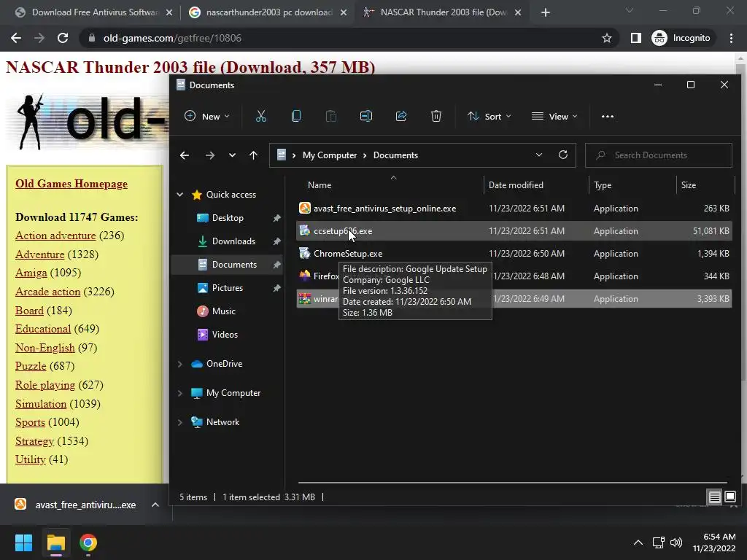The width and height of the screenshot is (747, 560).
Task: Show hidden system tray icons
Action: coord(638,542)
